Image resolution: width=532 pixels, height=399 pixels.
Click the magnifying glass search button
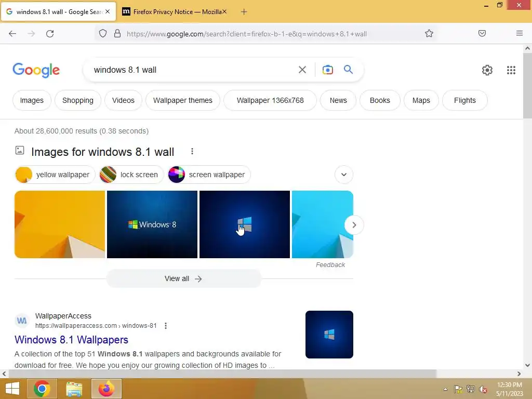(348, 70)
